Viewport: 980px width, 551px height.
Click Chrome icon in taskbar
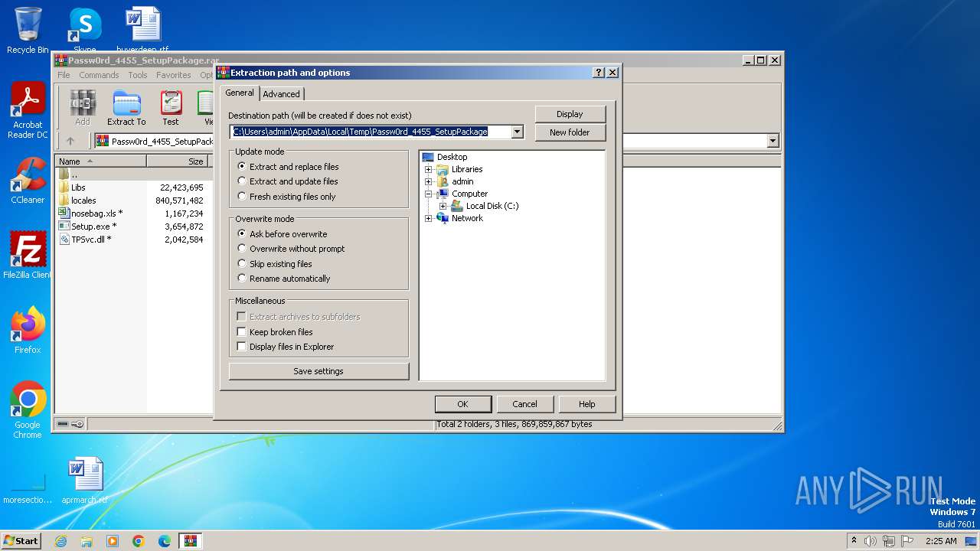pos(139,541)
